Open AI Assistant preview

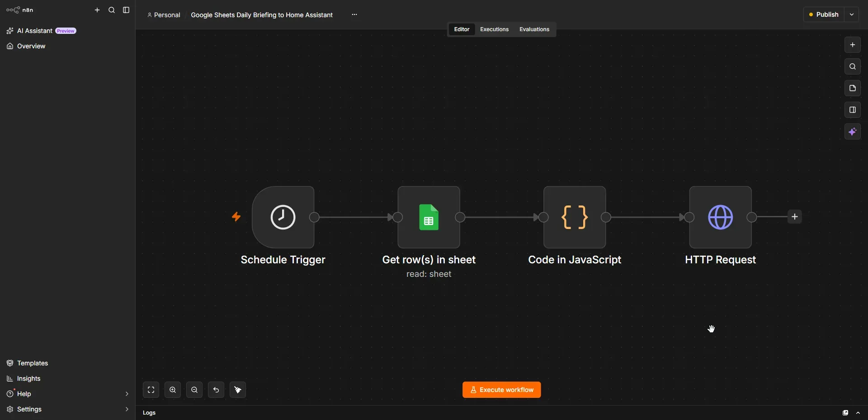(42, 31)
